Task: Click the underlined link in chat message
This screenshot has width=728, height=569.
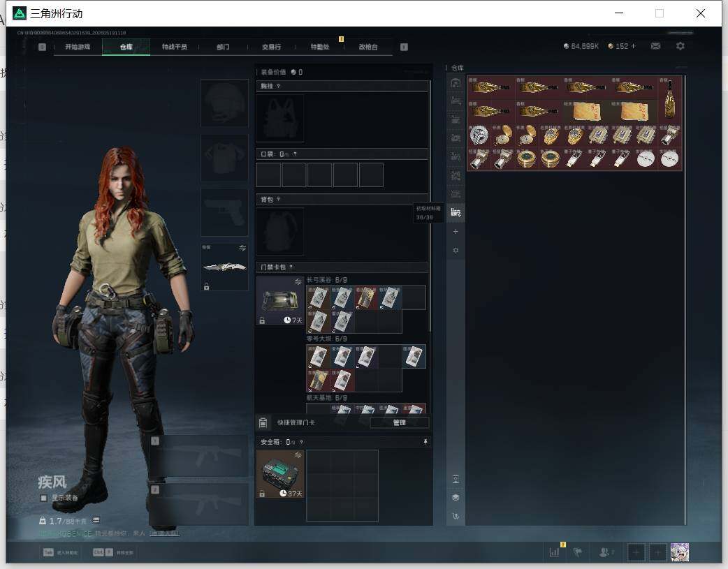Action: coord(164,533)
